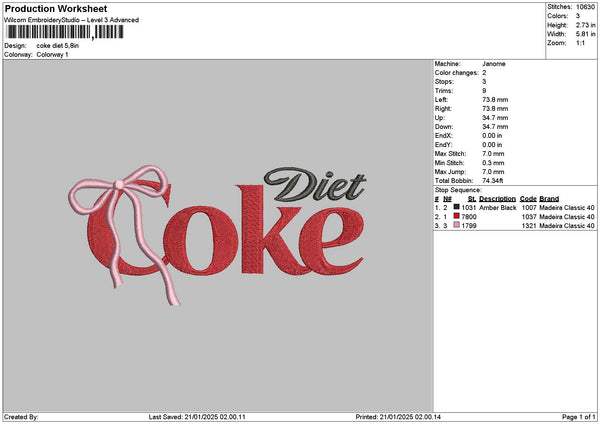
Task: Click the Min Stitch value '0.3 mm'
Action: click(x=493, y=163)
